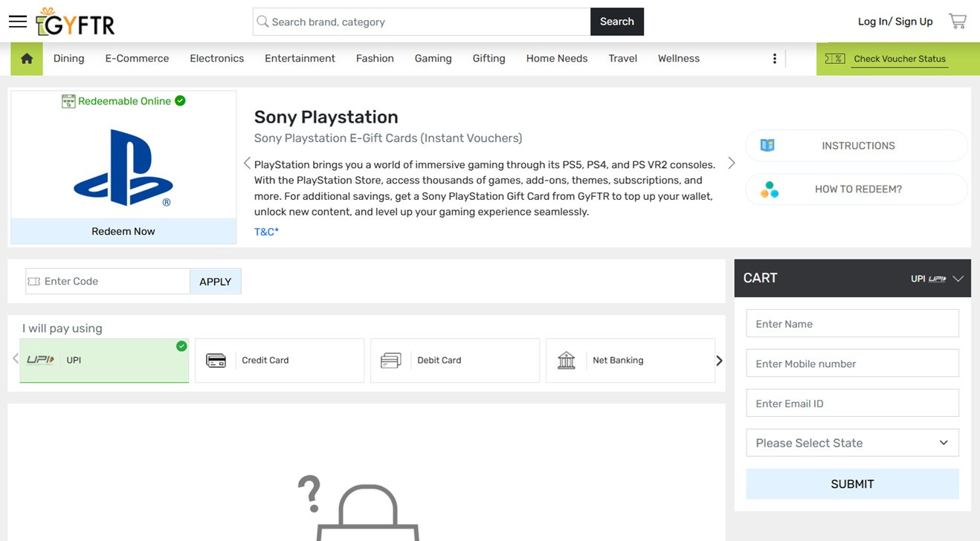This screenshot has height=541, width=980.
Task: Expand the Please Select State dropdown
Action: (852, 443)
